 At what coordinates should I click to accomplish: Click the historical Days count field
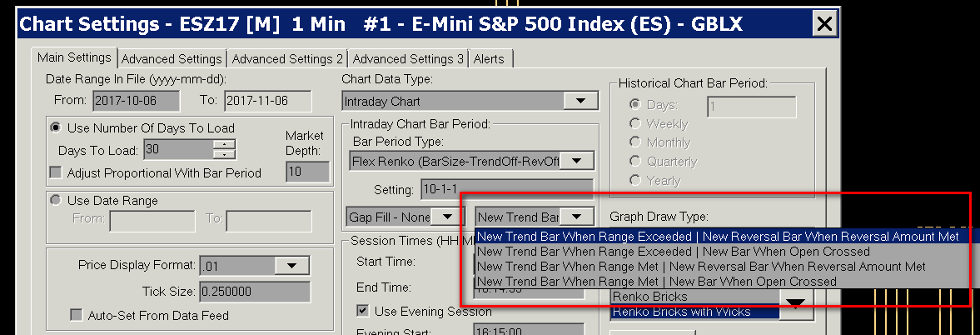point(752,107)
